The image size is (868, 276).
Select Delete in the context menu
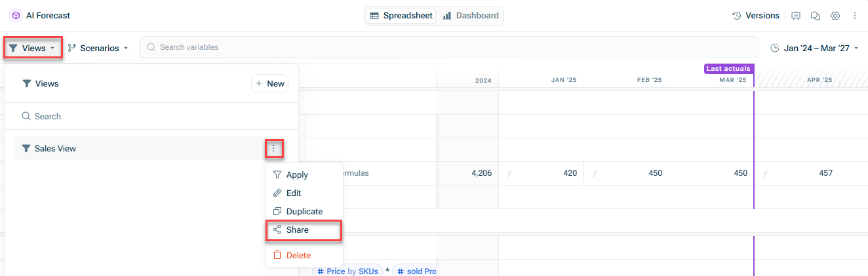(298, 255)
